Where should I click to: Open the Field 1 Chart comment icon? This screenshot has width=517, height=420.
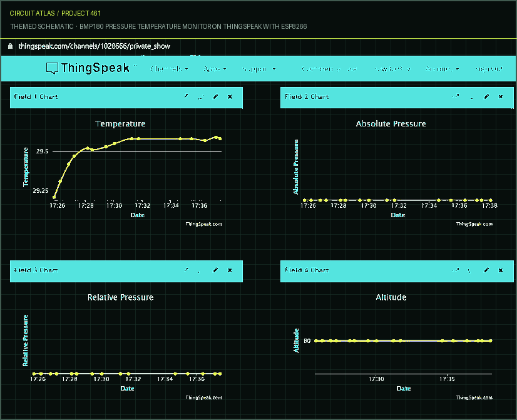[201, 96]
